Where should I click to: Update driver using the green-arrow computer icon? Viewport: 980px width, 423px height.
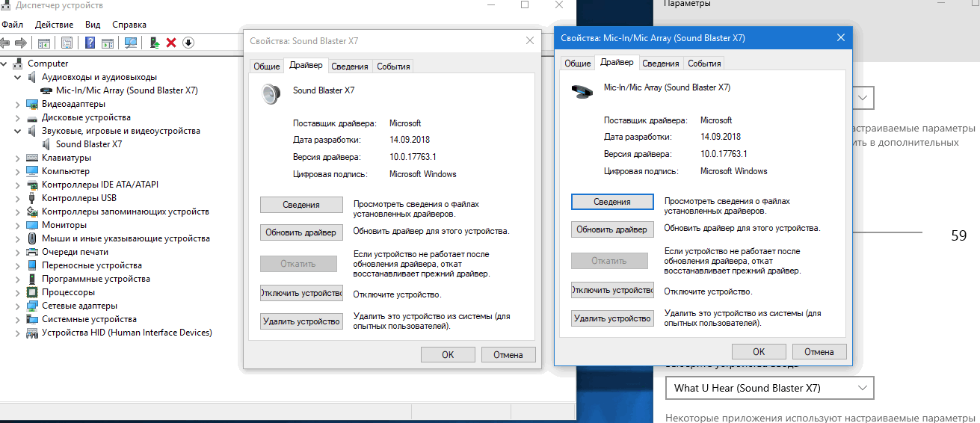(155, 43)
